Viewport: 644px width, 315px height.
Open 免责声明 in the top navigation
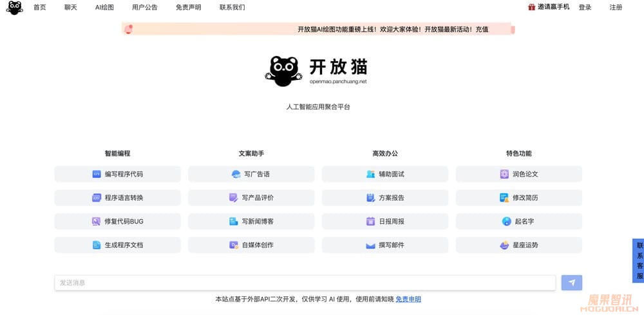(x=189, y=7)
